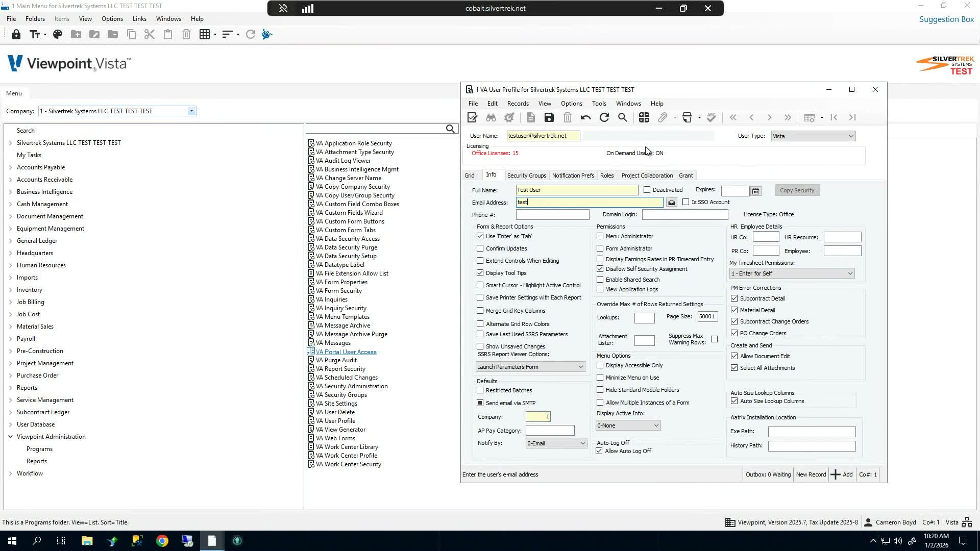Open the font size tool in main toolbar
980x551 pixels.
tap(37, 35)
